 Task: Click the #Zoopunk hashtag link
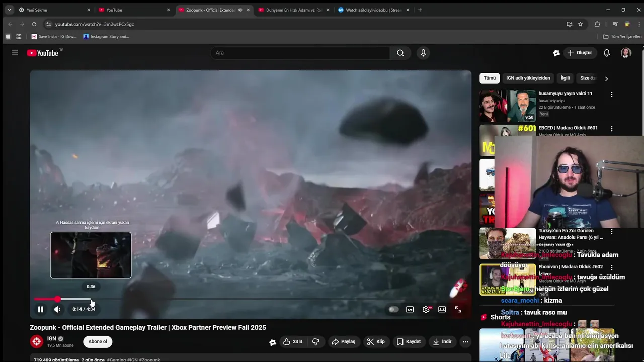tap(149, 360)
